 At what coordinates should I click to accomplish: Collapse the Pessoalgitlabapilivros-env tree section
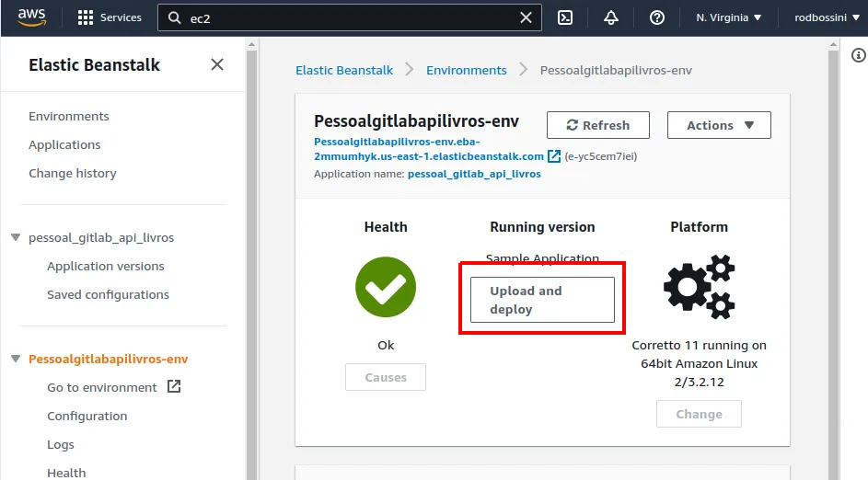tap(16, 359)
